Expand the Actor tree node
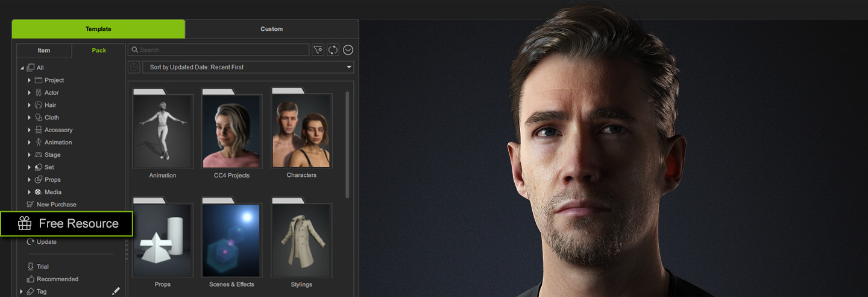Screen dimensions: 868x297 [x=29, y=93]
